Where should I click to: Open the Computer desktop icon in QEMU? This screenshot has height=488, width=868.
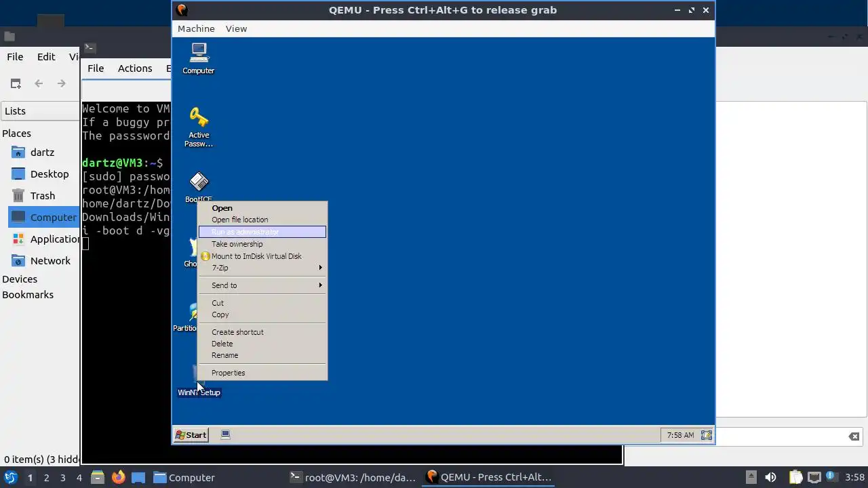(x=199, y=58)
